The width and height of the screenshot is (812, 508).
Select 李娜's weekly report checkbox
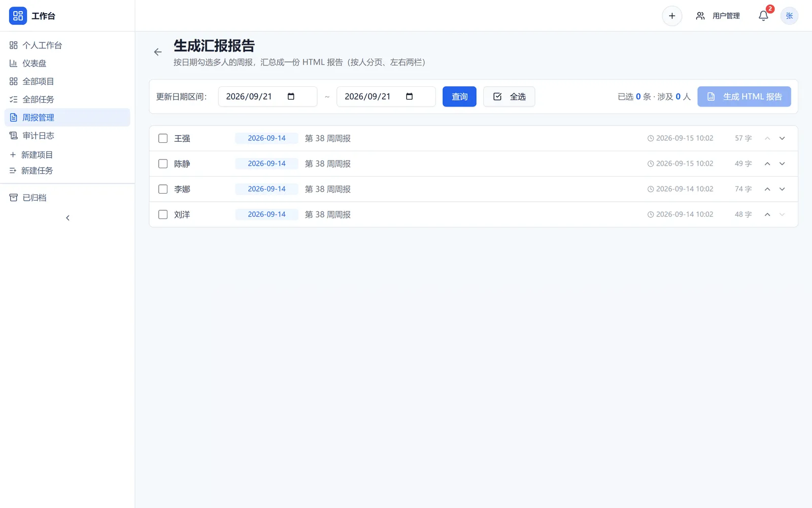[x=163, y=189]
